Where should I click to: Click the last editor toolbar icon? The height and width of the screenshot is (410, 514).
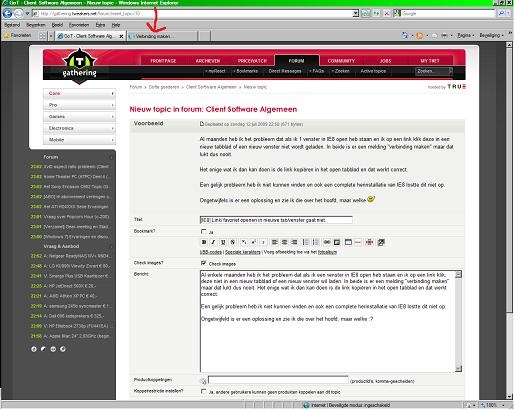pos(381,242)
